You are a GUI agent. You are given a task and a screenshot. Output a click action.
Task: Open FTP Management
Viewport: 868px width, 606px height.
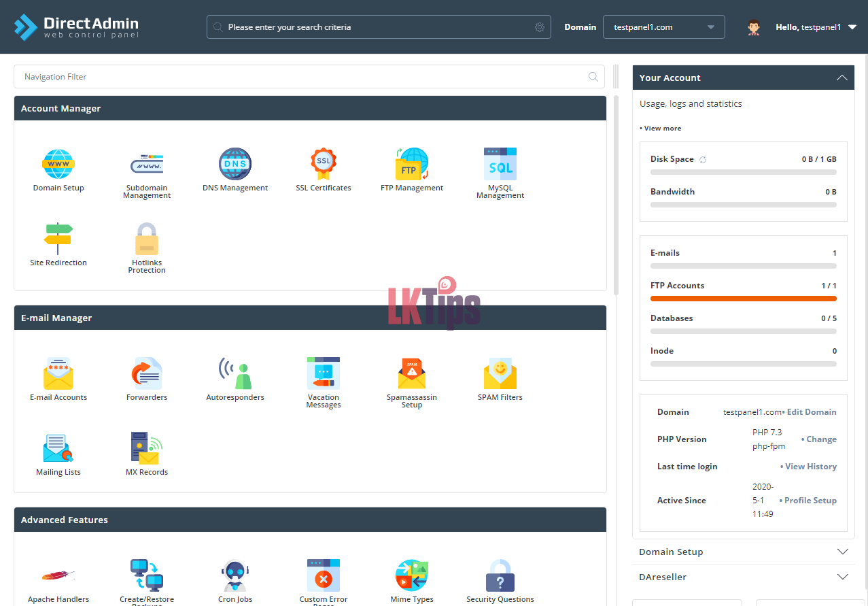[412, 165]
